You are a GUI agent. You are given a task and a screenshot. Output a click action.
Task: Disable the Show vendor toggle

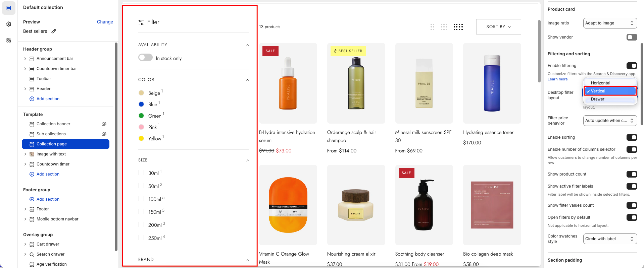point(632,37)
